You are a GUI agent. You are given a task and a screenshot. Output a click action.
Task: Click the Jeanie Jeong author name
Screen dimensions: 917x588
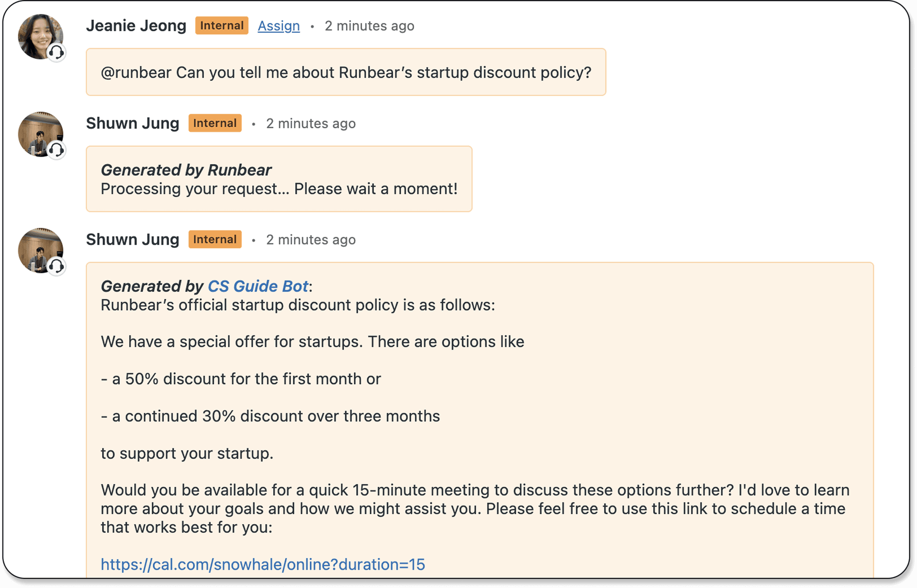(136, 26)
